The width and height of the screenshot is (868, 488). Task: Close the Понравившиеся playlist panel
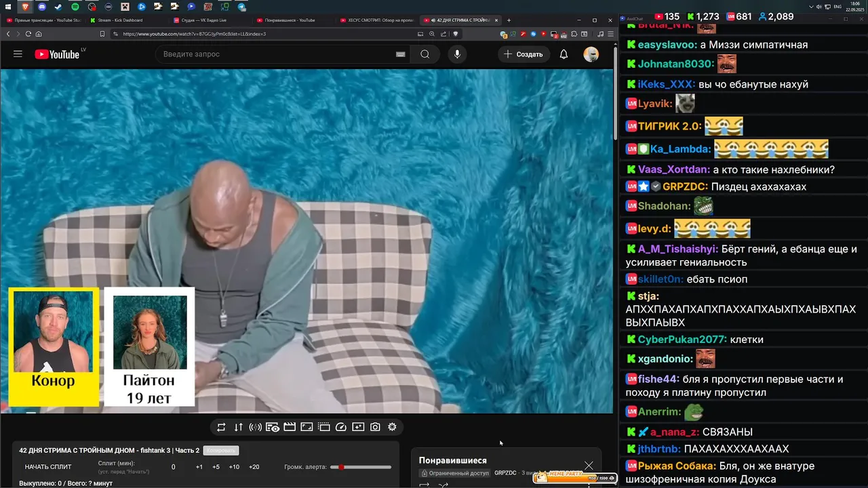coord(589,465)
